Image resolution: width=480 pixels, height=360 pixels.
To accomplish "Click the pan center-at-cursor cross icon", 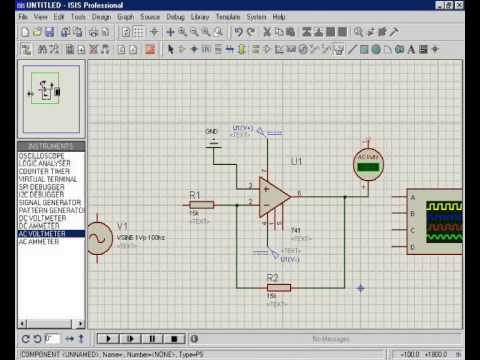I will point(170,32).
